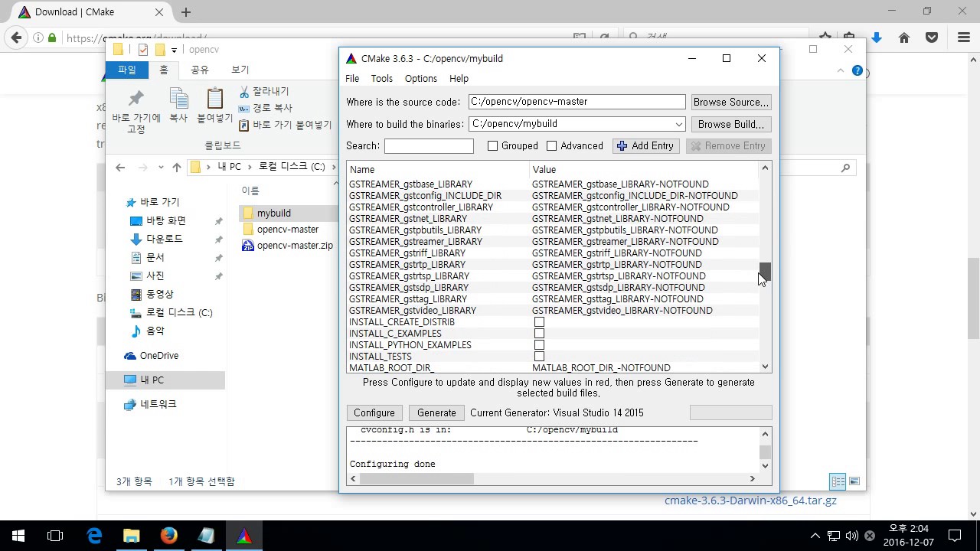Open CMake Help menu
Image resolution: width=980 pixels, height=551 pixels.
[459, 78]
